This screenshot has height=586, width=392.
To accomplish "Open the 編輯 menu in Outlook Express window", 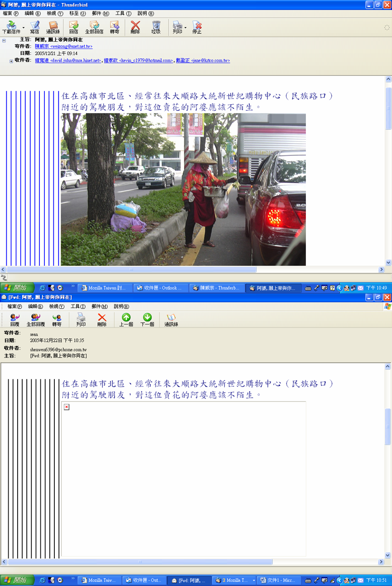I will (35, 306).
